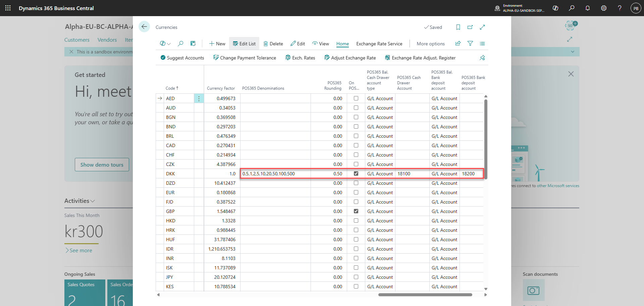Toggle On POS checkbox for AUD
Viewport: 644px width, 306px height.
(x=356, y=108)
